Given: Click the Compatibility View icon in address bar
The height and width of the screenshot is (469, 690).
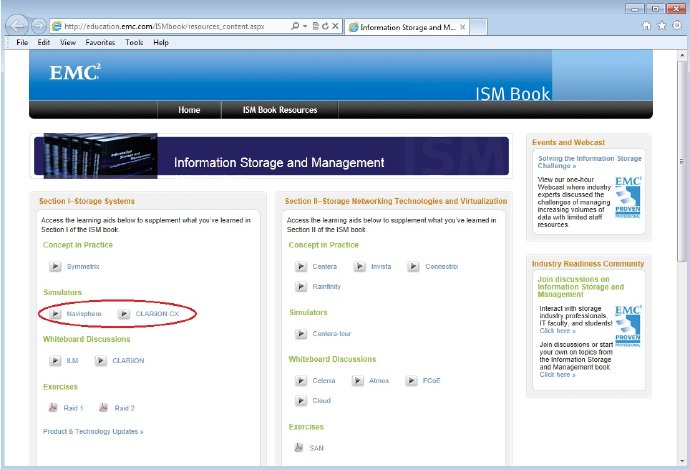Looking at the screenshot, I should point(316,26).
